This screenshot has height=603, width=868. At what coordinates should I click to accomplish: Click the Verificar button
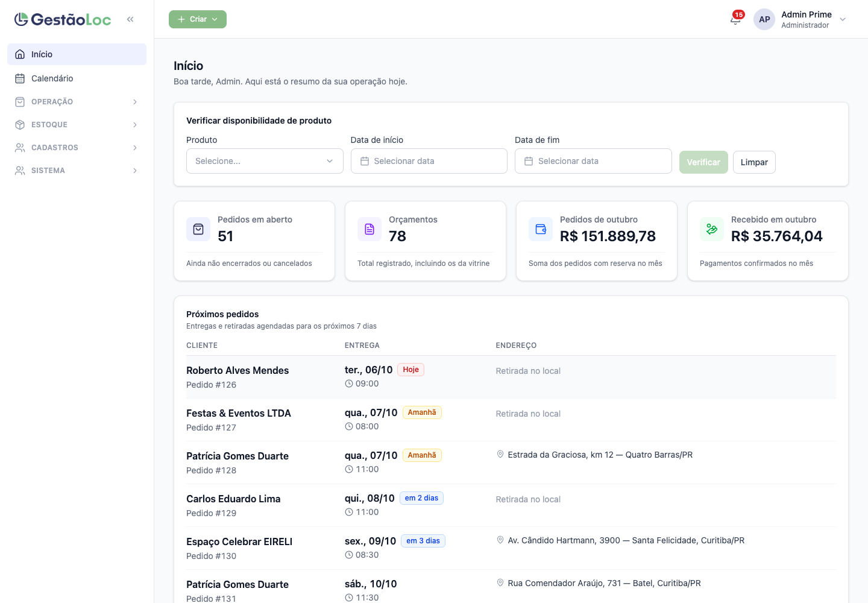click(703, 162)
